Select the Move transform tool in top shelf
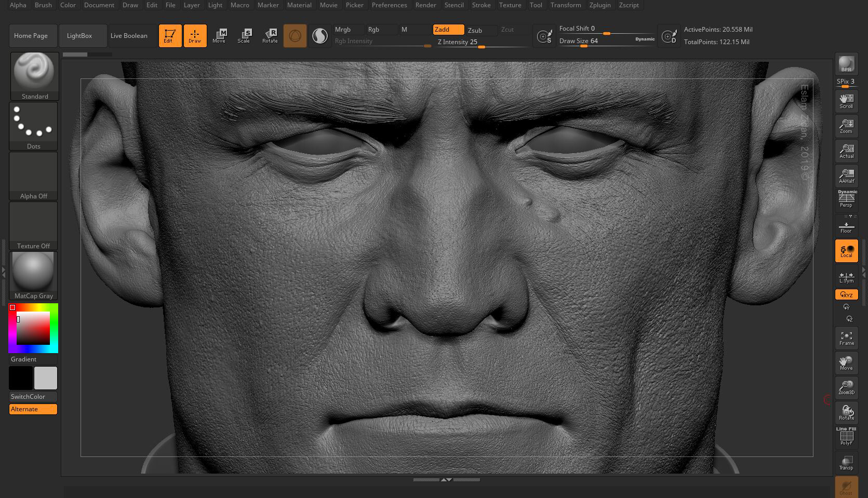Screen dimensions: 868x498 (219, 36)
